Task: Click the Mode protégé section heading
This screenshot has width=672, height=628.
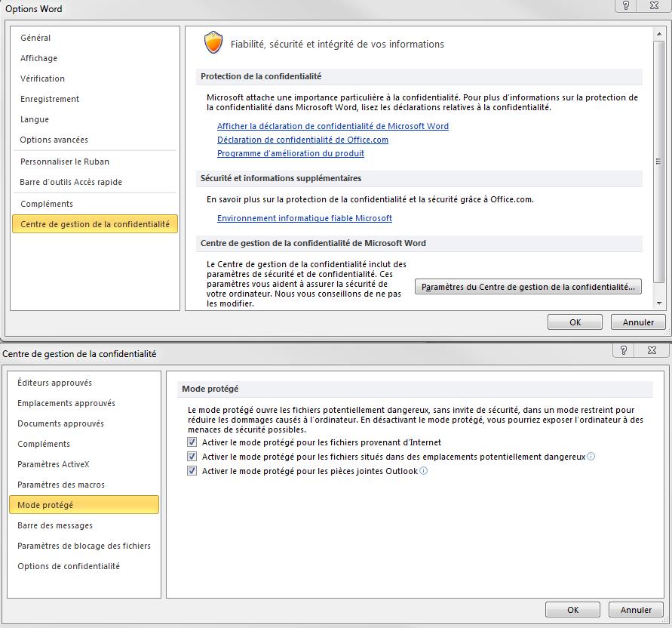Action: click(210, 389)
